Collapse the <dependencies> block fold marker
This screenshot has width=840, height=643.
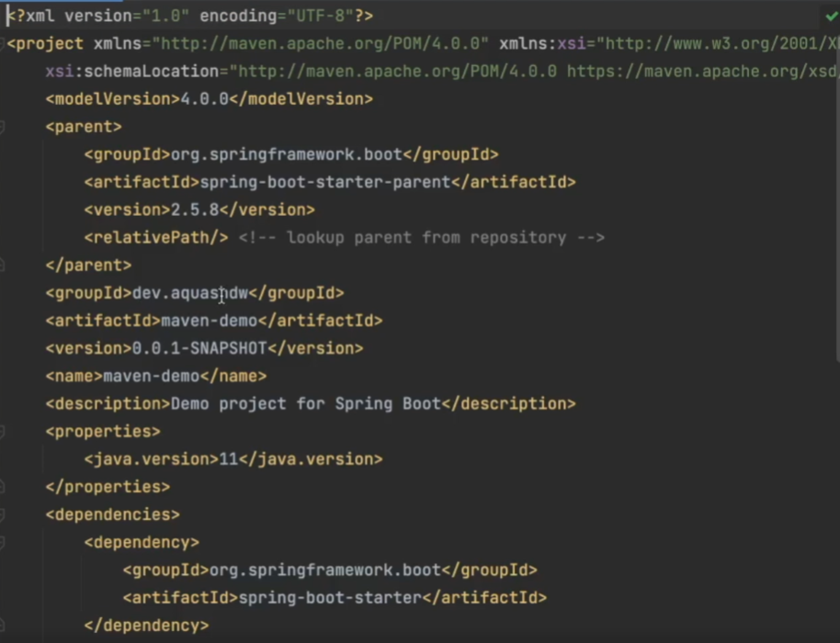(x=2, y=514)
